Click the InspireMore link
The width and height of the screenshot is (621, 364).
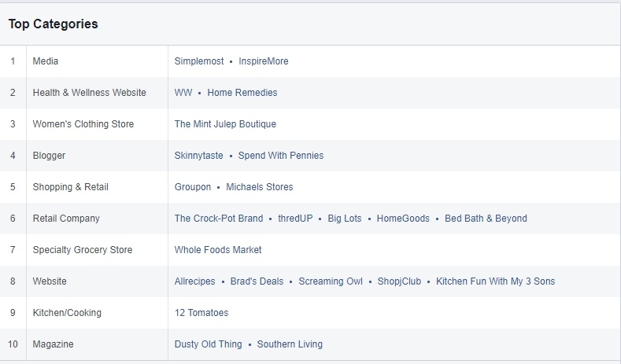pos(263,61)
